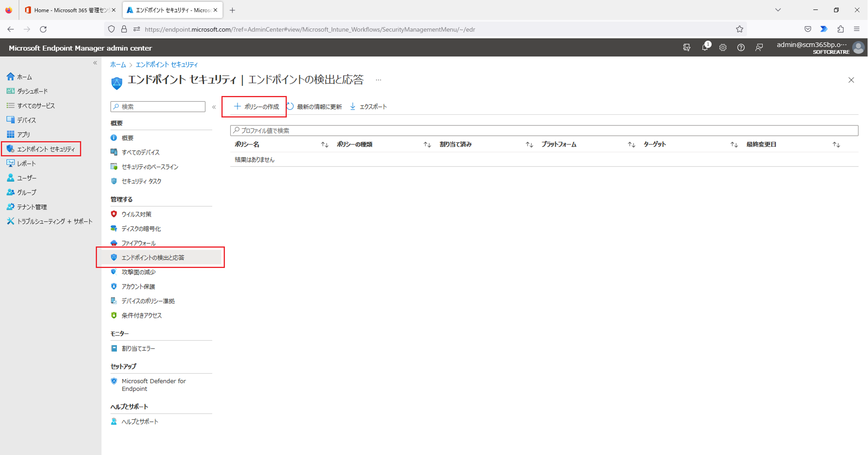Screen dimensions: 868x455
Task: Open the directory and subscription filter icon
Action: coord(686,48)
